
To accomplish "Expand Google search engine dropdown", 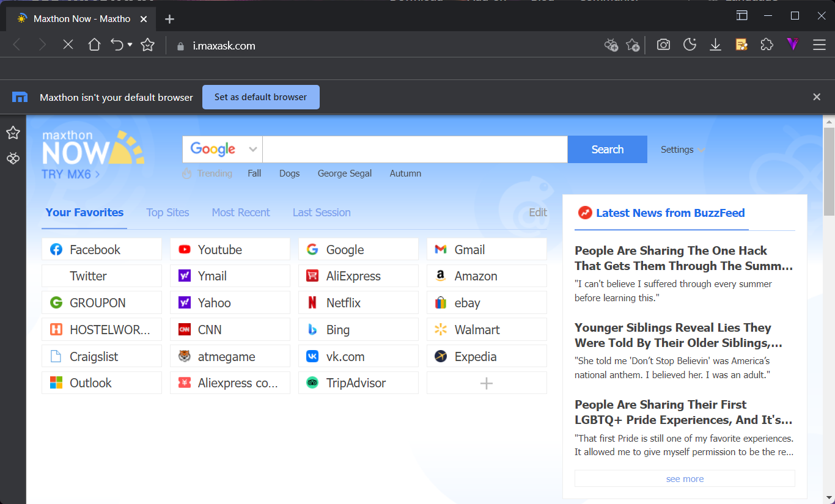I will (223, 149).
